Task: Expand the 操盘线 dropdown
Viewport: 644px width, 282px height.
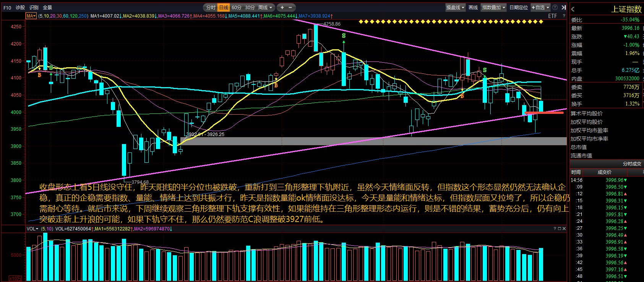Action: pyautogui.click(x=455, y=7)
